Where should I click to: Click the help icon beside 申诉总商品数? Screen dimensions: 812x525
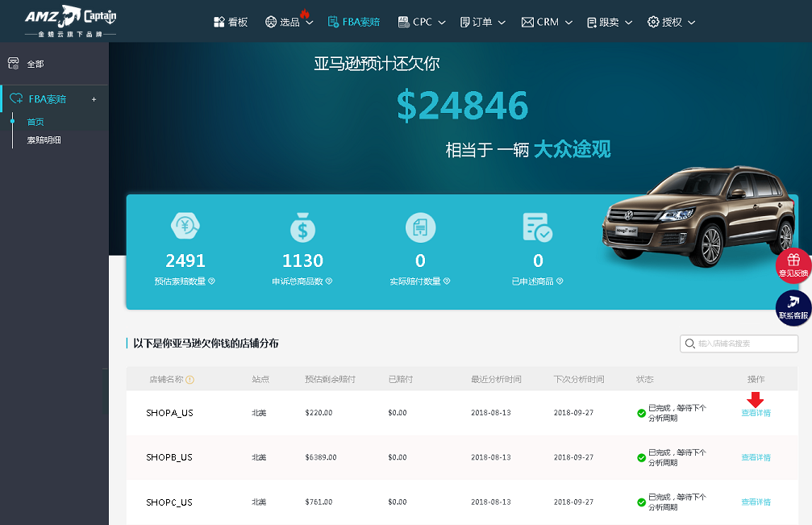tap(329, 281)
